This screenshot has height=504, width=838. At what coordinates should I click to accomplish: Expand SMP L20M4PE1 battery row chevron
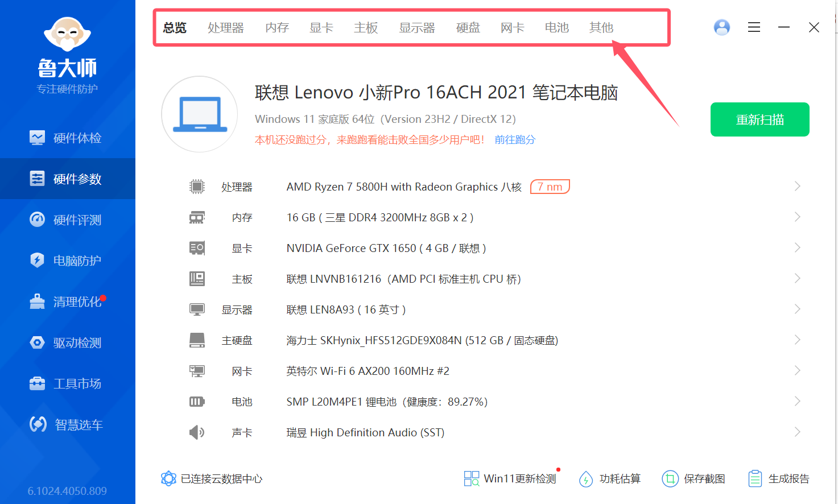coord(798,401)
